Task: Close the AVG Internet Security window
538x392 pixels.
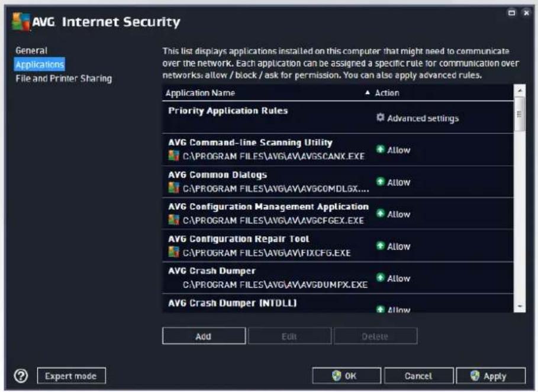Action: point(526,12)
